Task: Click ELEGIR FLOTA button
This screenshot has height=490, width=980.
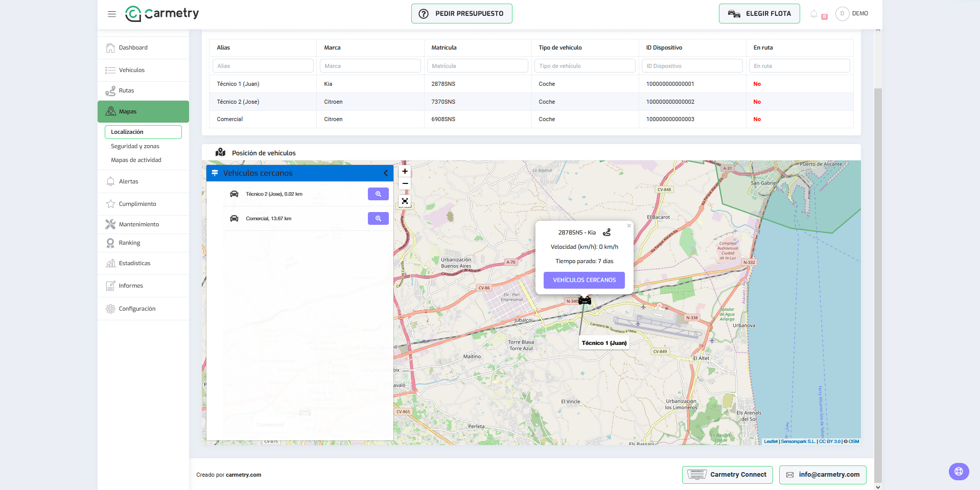Action: [x=759, y=14]
